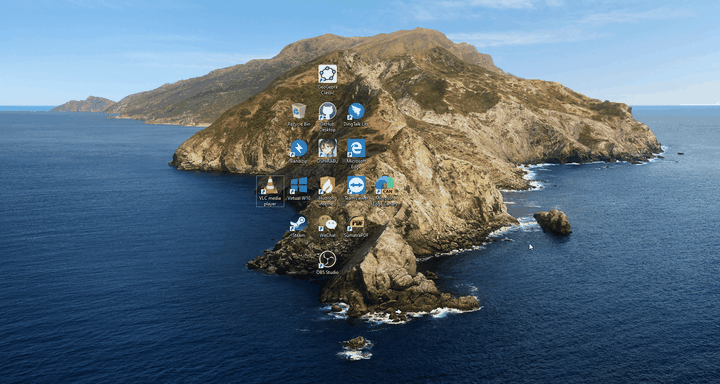Click the VLC media player cone icon

click(270, 185)
